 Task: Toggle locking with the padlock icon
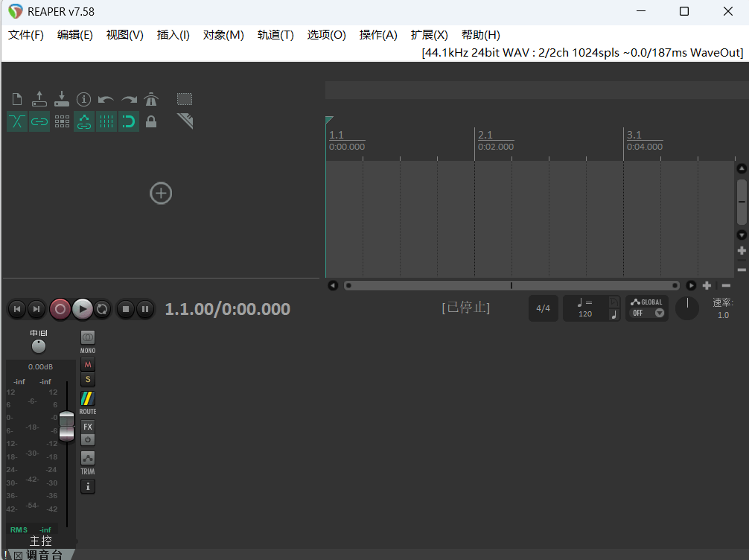[151, 121]
